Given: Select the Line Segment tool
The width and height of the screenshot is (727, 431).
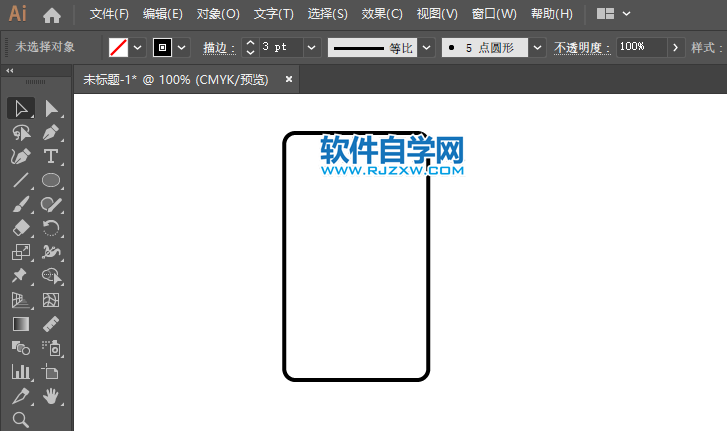Looking at the screenshot, I should 21,180.
